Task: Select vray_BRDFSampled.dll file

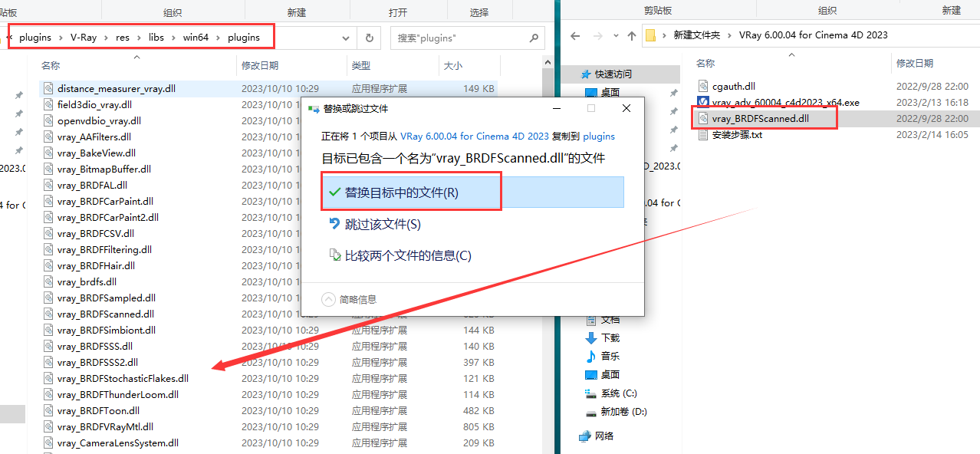Action: click(x=106, y=298)
